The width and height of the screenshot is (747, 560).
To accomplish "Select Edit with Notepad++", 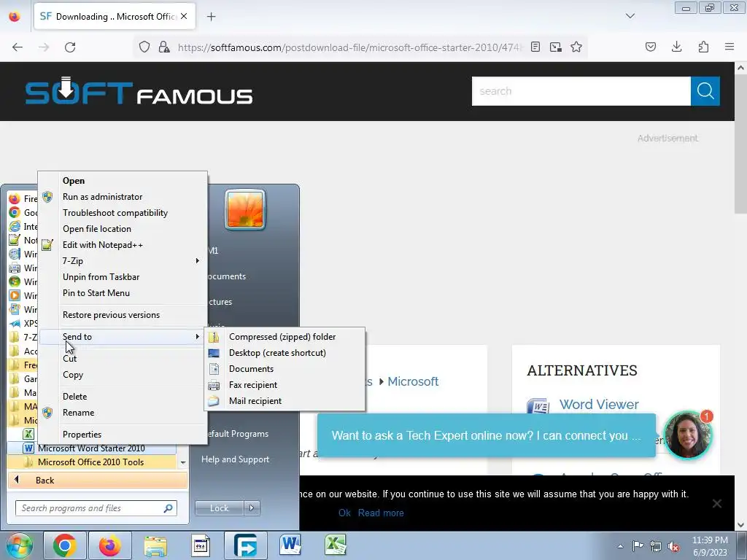I will coord(123,245).
